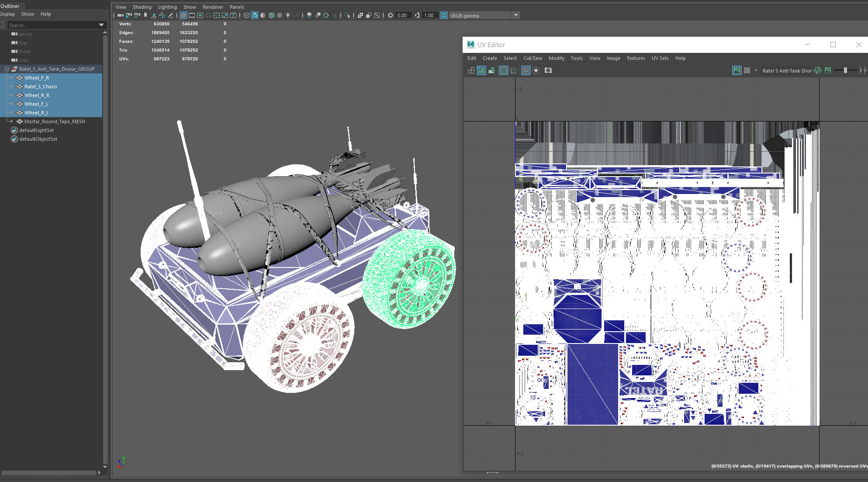Image resolution: width=868 pixels, height=482 pixels.
Task: Toggle checkered texture display in UV Editor
Action: point(747,70)
